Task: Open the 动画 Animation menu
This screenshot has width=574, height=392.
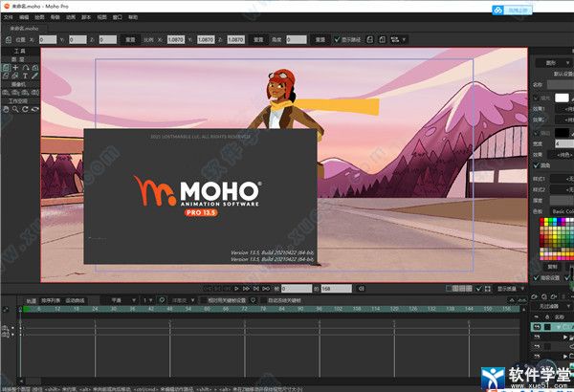Action: [71, 17]
